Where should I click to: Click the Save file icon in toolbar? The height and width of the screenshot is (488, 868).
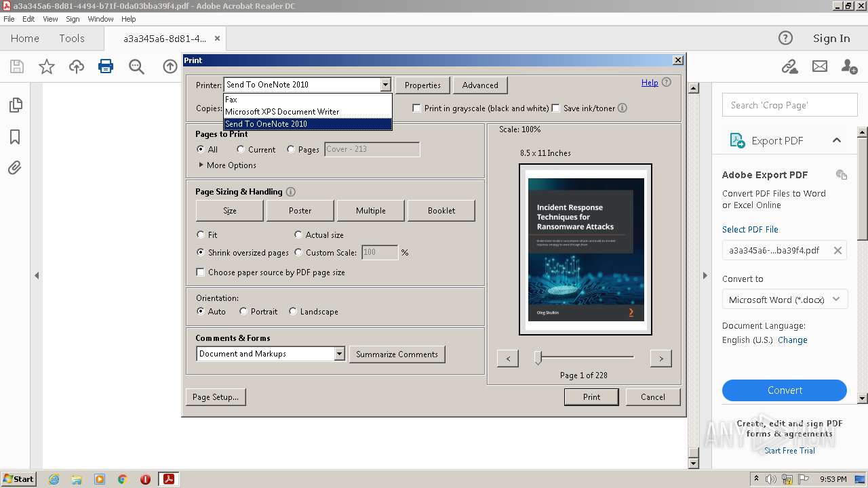point(17,66)
